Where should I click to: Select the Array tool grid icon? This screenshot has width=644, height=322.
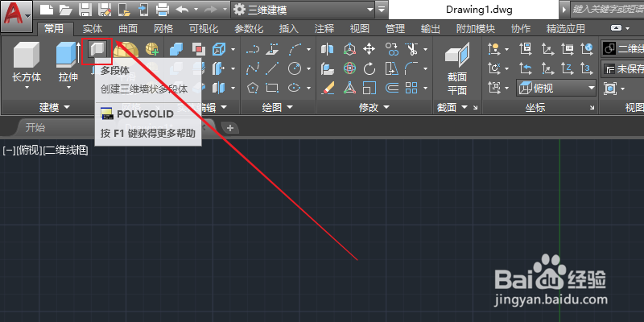(x=411, y=88)
